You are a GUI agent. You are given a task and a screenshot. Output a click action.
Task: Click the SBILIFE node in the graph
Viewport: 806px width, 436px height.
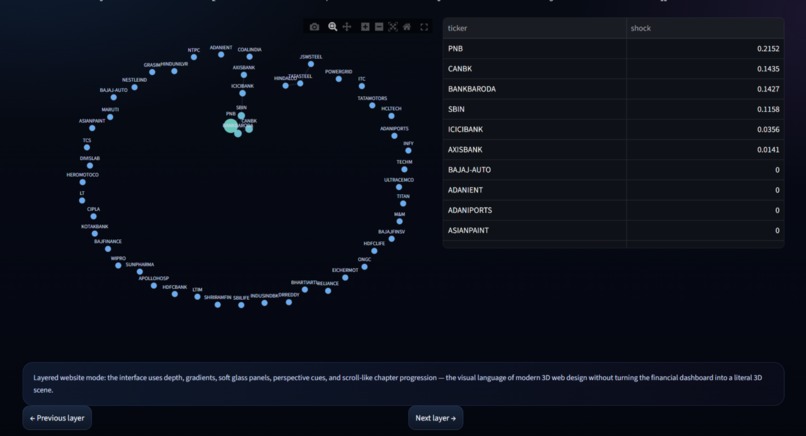(x=241, y=305)
